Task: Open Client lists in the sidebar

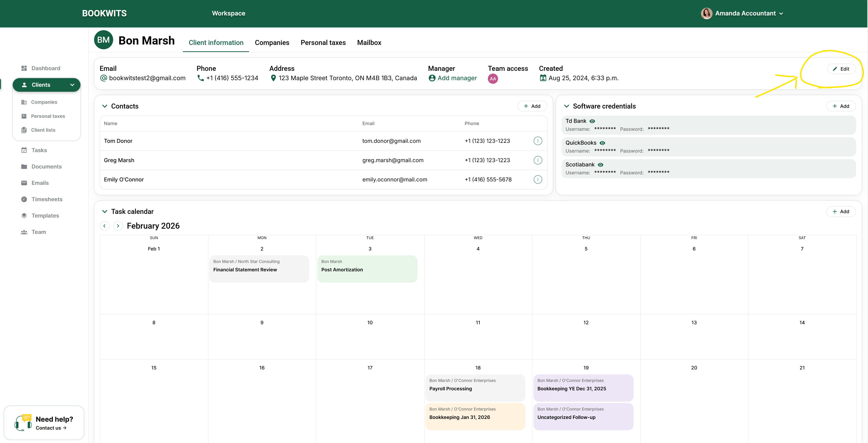Action: (x=38, y=130)
